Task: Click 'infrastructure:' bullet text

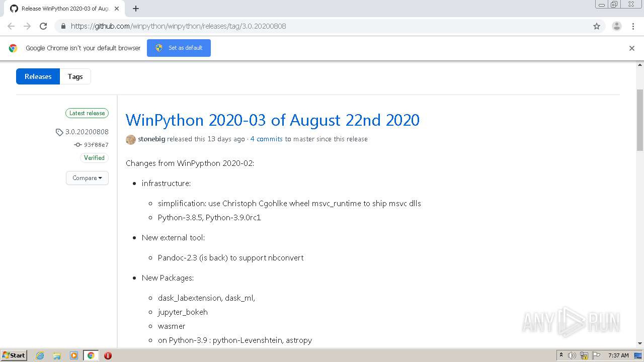Action: point(166,183)
